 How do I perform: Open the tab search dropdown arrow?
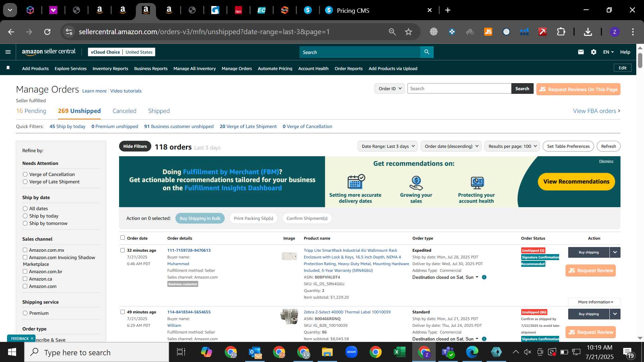pos(10,10)
